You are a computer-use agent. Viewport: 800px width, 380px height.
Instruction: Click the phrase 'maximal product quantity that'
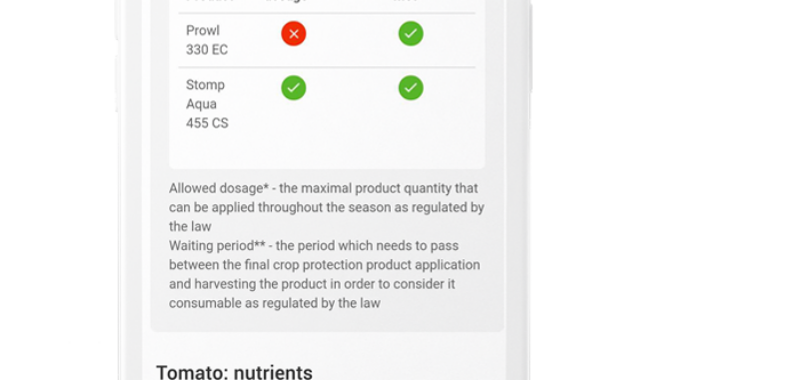pos(389,188)
